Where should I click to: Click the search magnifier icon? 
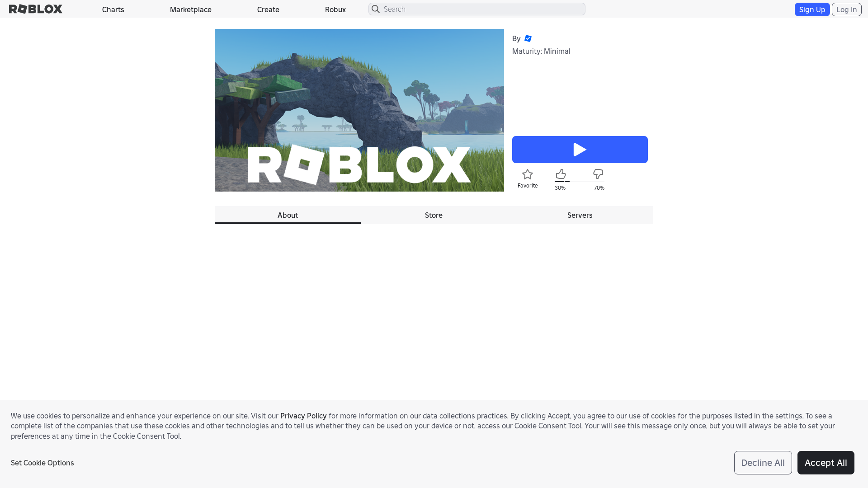coord(376,9)
